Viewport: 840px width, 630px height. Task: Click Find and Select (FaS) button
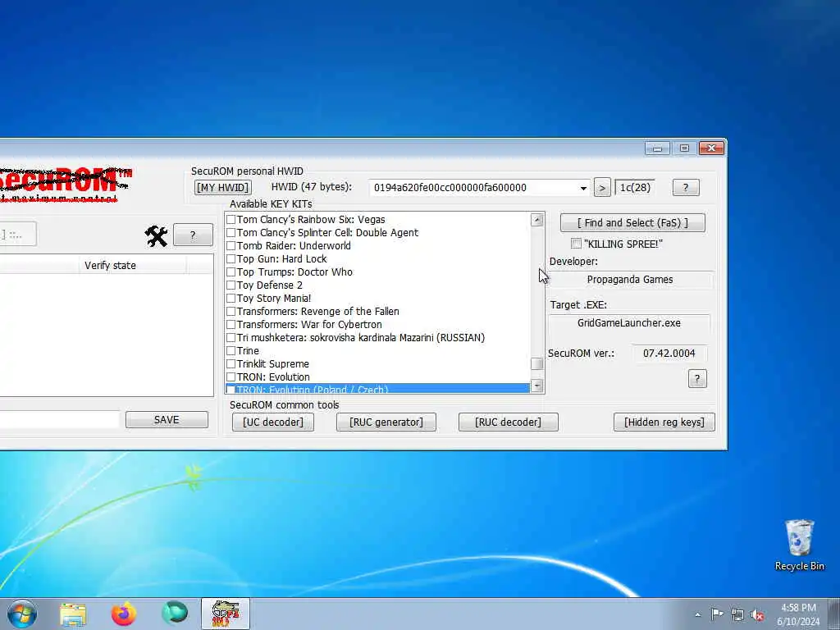(632, 223)
